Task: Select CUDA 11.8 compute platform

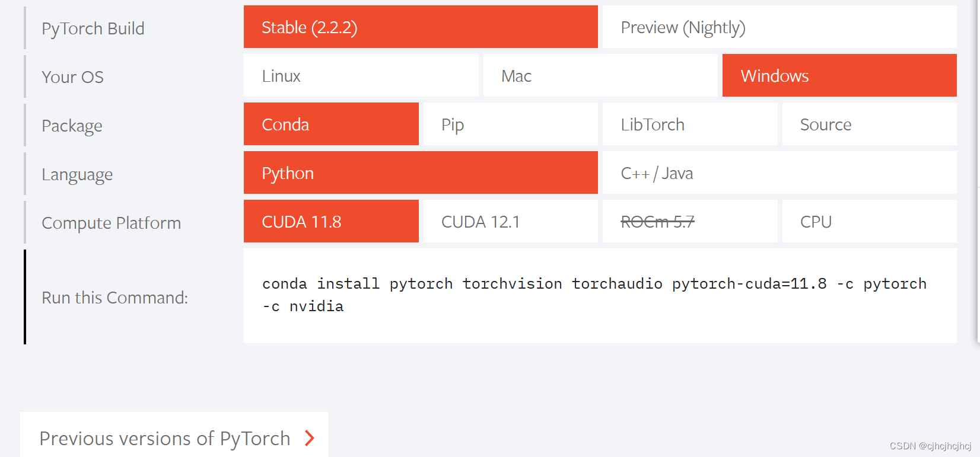Action: [x=331, y=221]
